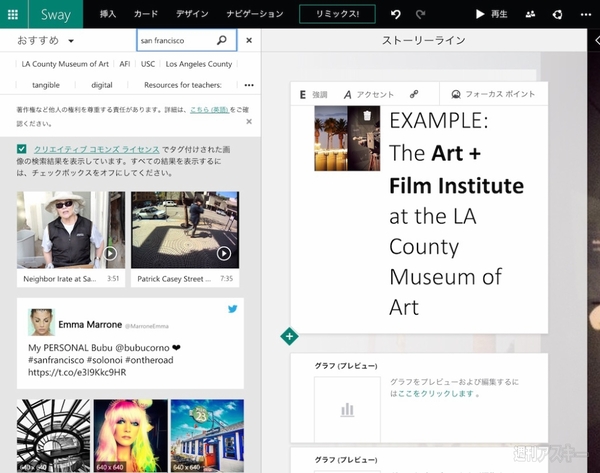The image size is (600, 473).
Task: Select the ストーリーライン header
Action: [424, 40]
